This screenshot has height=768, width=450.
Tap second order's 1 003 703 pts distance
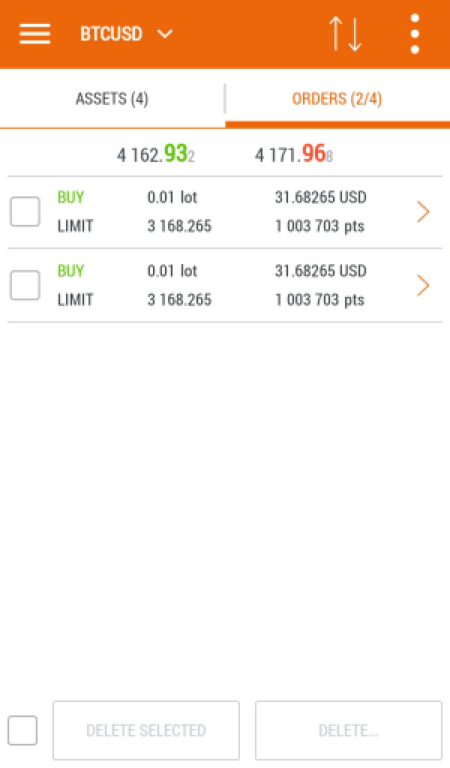coord(319,300)
